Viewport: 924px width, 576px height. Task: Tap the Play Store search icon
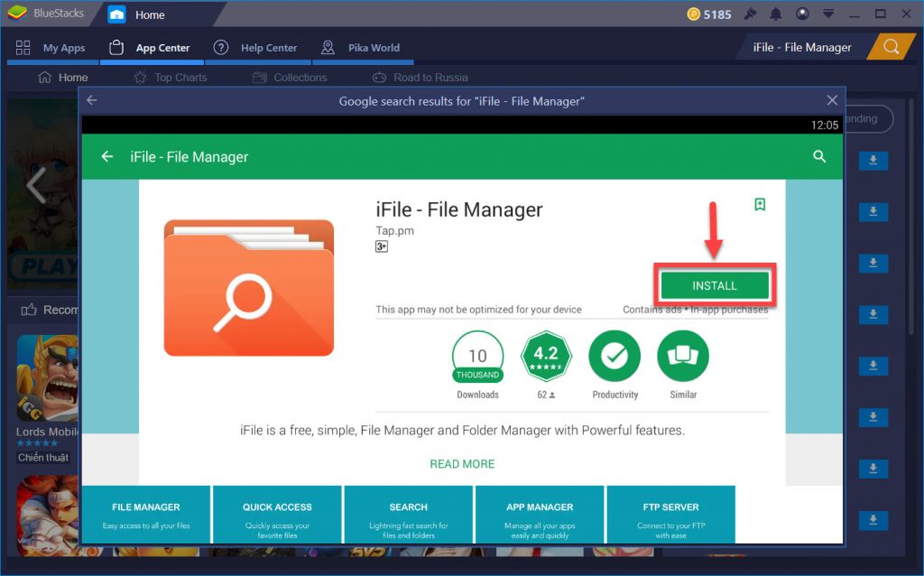[x=819, y=156]
